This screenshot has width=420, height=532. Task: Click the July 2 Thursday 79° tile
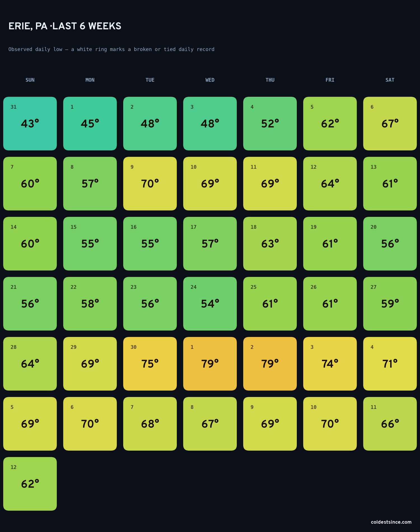(x=270, y=364)
